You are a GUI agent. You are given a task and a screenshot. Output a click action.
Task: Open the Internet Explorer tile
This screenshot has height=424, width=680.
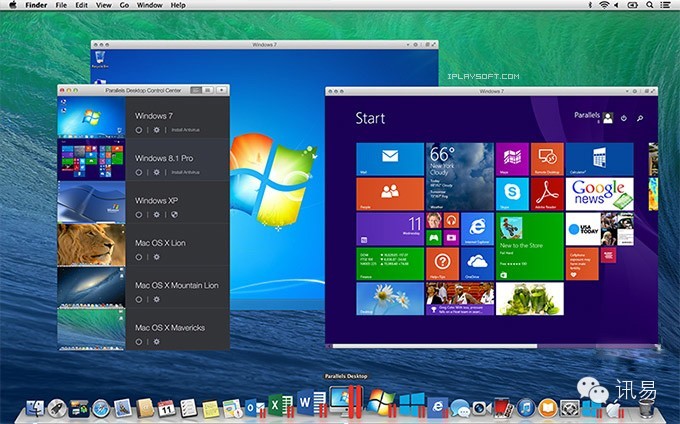point(477,229)
